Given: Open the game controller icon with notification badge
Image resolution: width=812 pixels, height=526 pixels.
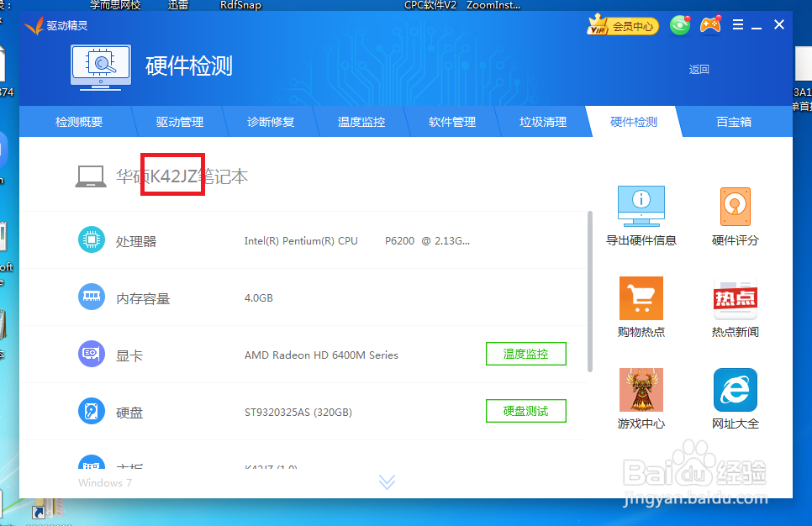Looking at the screenshot, I should click(710, 24).
